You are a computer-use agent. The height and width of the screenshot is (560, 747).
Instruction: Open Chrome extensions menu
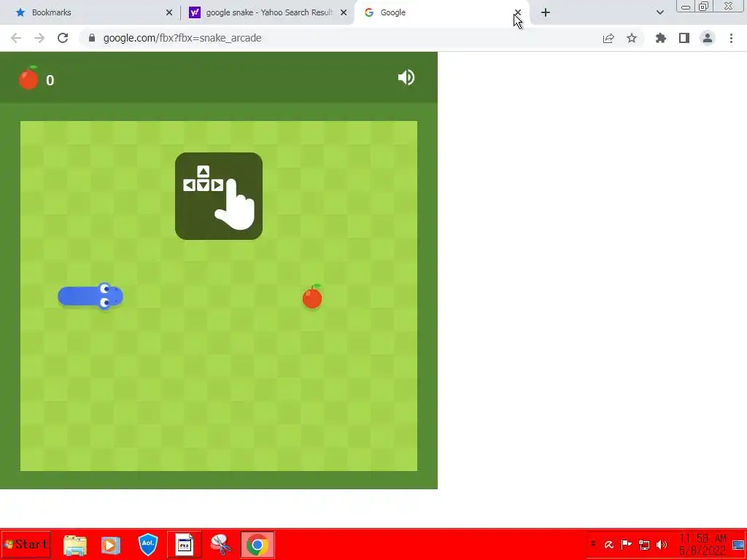661,38
